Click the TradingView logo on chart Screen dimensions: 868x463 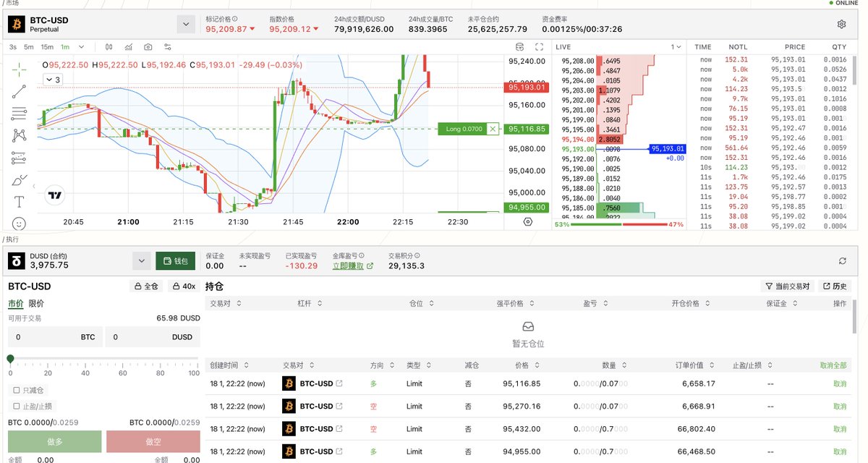[x=54, y=195]
